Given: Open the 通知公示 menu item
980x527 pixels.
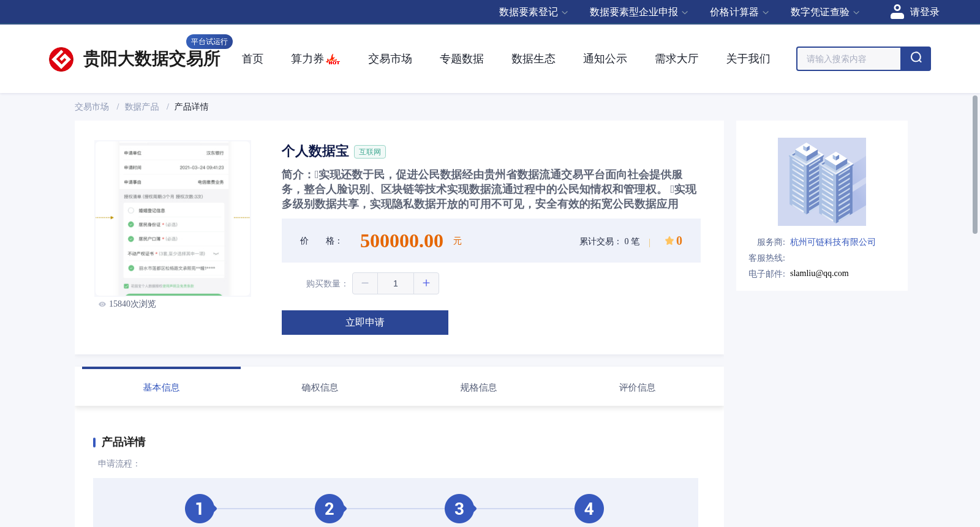Looking at the screenshot, I should [605, 59].
